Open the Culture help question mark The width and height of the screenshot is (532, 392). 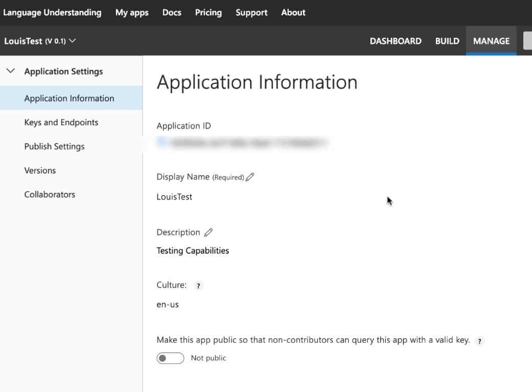pyautogui.click(x=198, y=286)
